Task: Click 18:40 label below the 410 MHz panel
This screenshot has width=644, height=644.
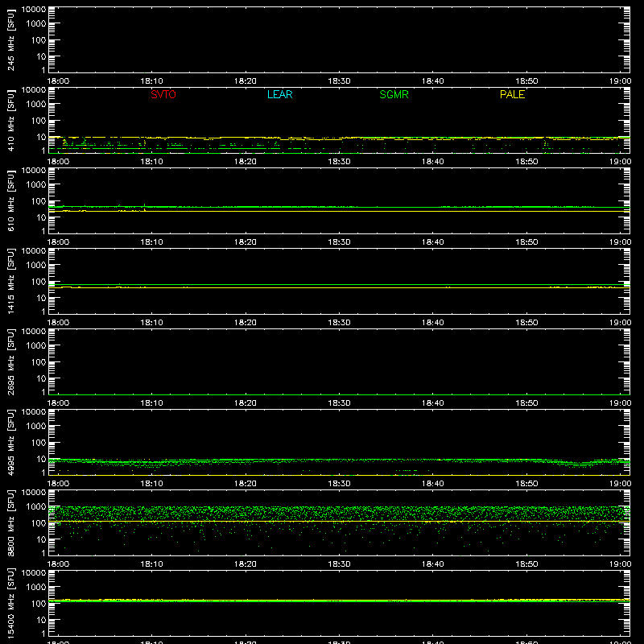Action: tap(433, 162)
